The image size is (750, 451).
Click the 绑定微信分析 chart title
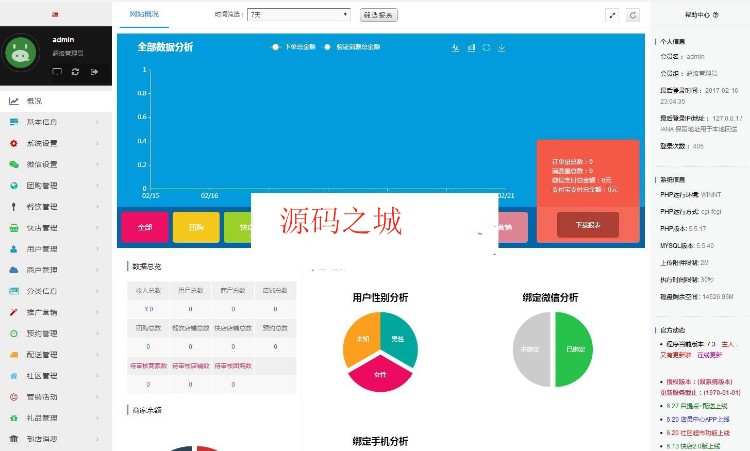(x=551, y=297)
